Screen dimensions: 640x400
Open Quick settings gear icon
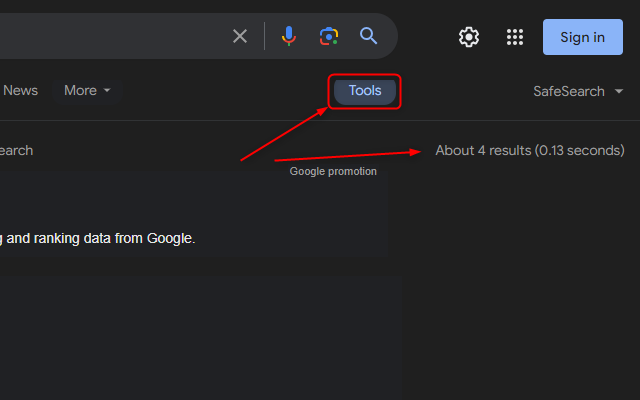point(469,37)
